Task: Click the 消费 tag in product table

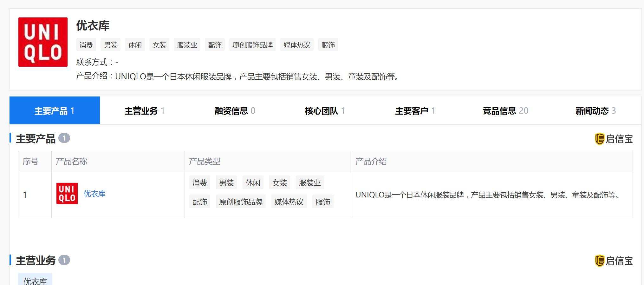Action: [200, 183]
